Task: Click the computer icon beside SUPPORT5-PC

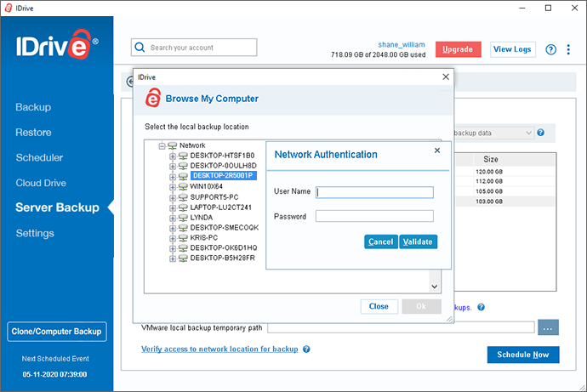Action: pos(183,197)
